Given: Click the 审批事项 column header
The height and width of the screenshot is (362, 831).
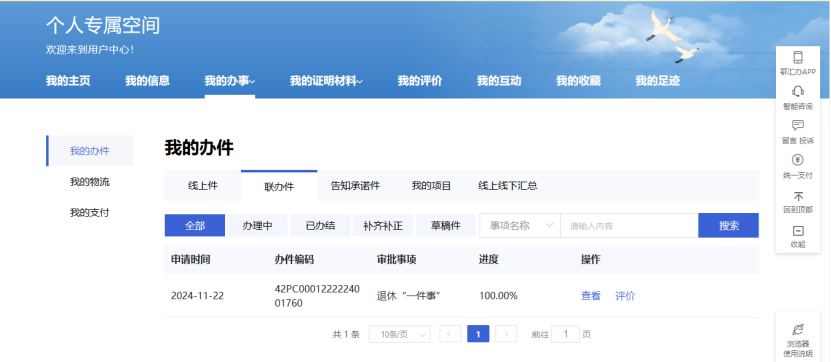Looking at the screenshot, I should [396, 260].
